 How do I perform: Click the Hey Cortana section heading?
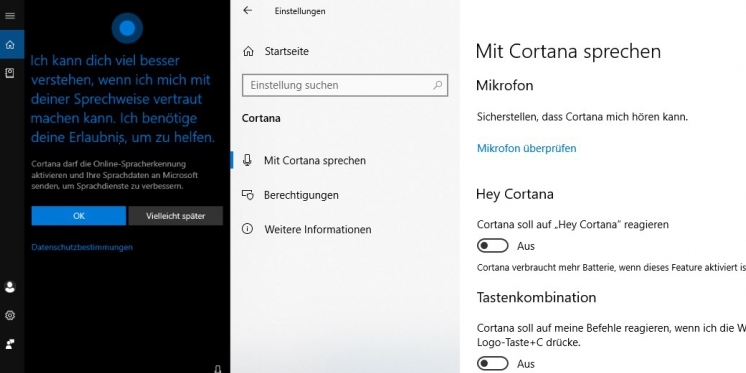click(x=515, y=194)
